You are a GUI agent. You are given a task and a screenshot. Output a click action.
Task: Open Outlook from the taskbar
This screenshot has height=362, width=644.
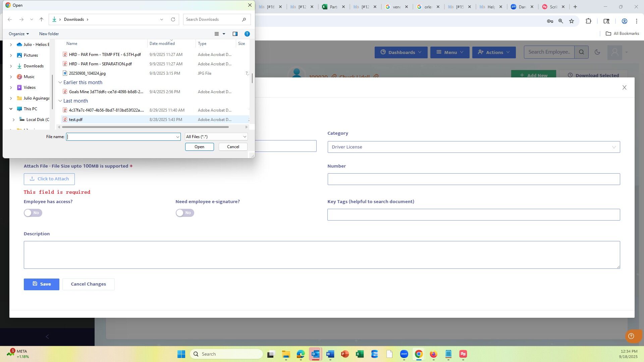(315, 354)
